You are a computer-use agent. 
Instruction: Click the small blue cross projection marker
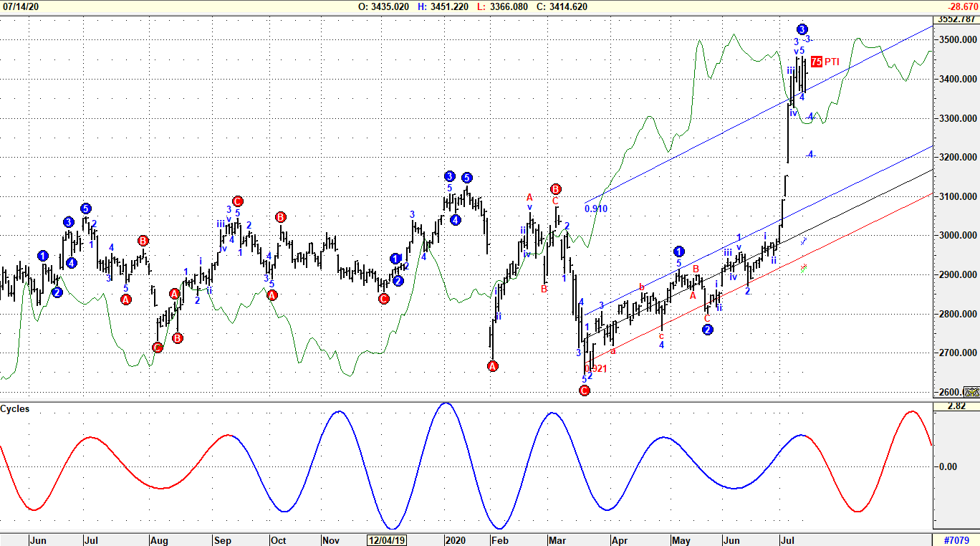click(x=804, y=240)
